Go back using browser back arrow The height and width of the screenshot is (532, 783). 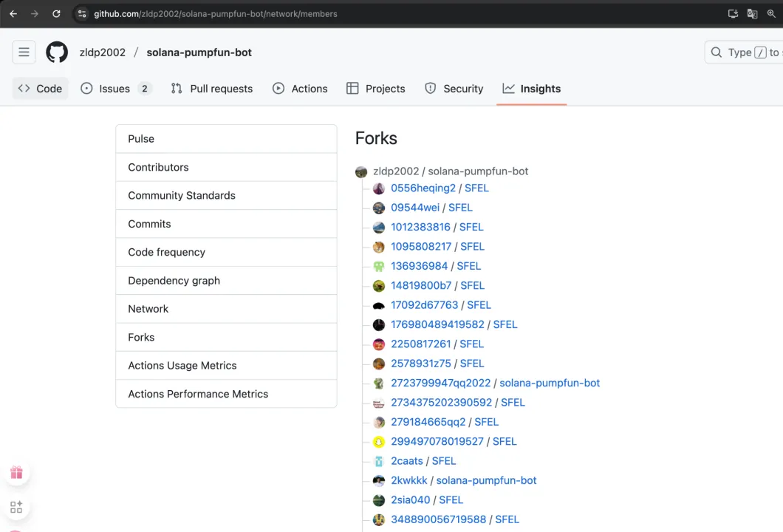(x=13, y=13)
